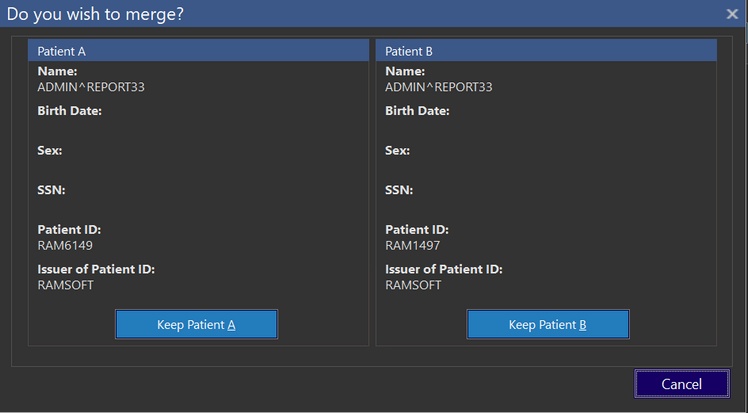Click Patient B's Birth Date label
This screenshot has width=748, height=413.
(x=417, y=110)
